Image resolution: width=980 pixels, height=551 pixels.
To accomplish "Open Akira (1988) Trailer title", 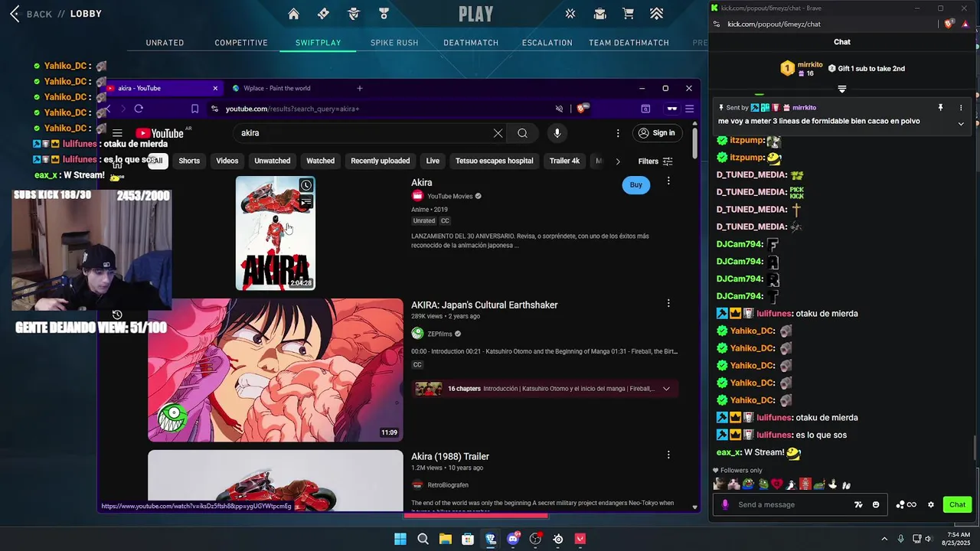I will (x=450, y=457).
